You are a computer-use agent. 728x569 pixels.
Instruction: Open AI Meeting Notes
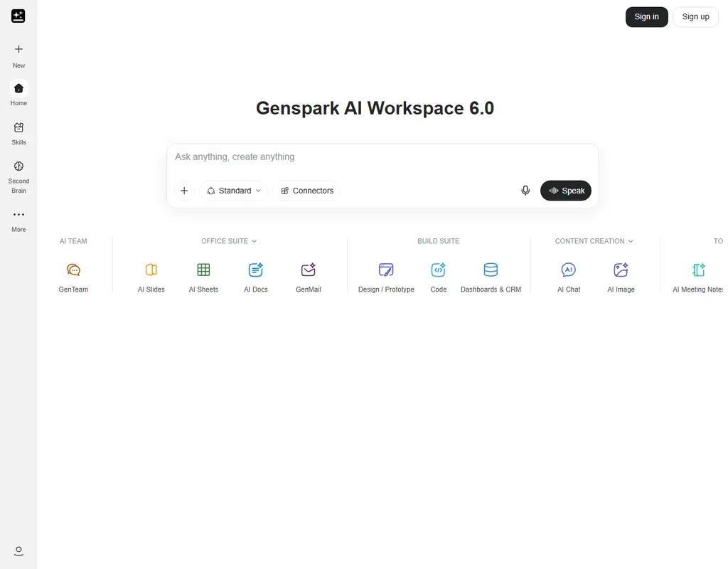[x=698, y=277]
